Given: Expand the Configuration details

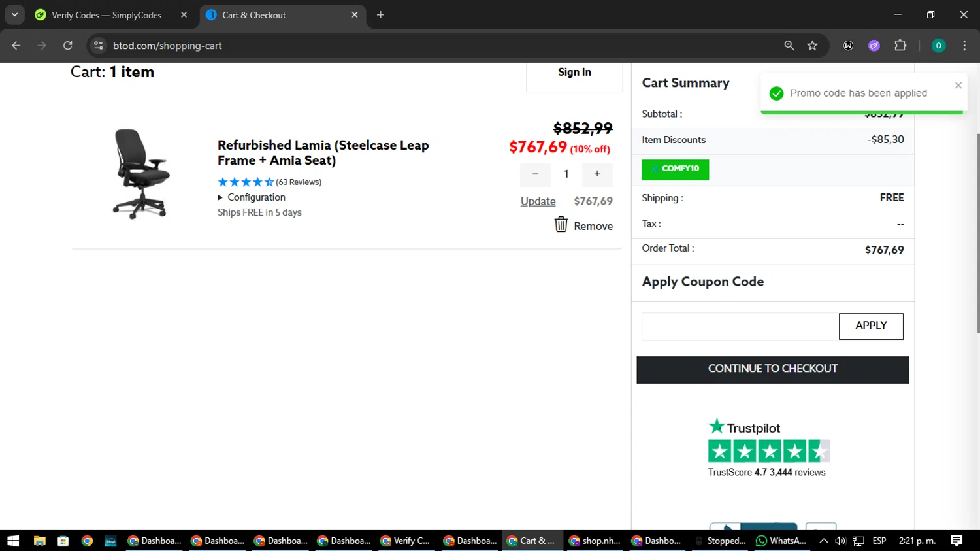Looking at the screenshot, I should 252,197.
